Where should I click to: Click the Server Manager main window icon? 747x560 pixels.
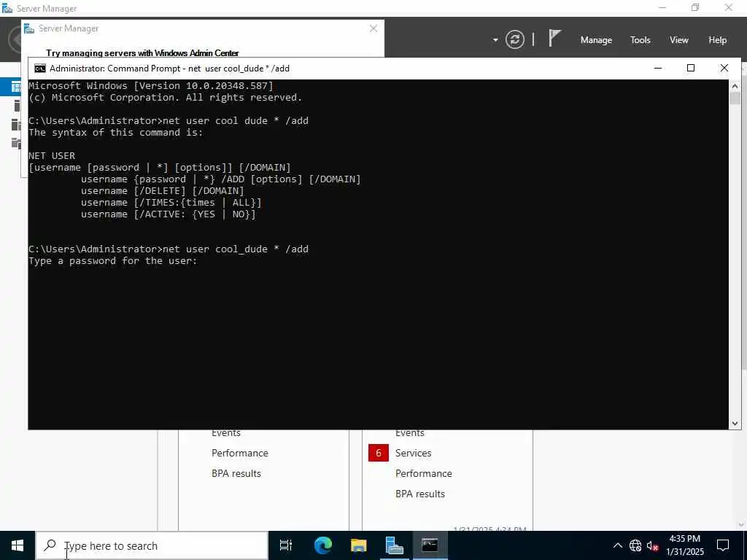[7, 8]
